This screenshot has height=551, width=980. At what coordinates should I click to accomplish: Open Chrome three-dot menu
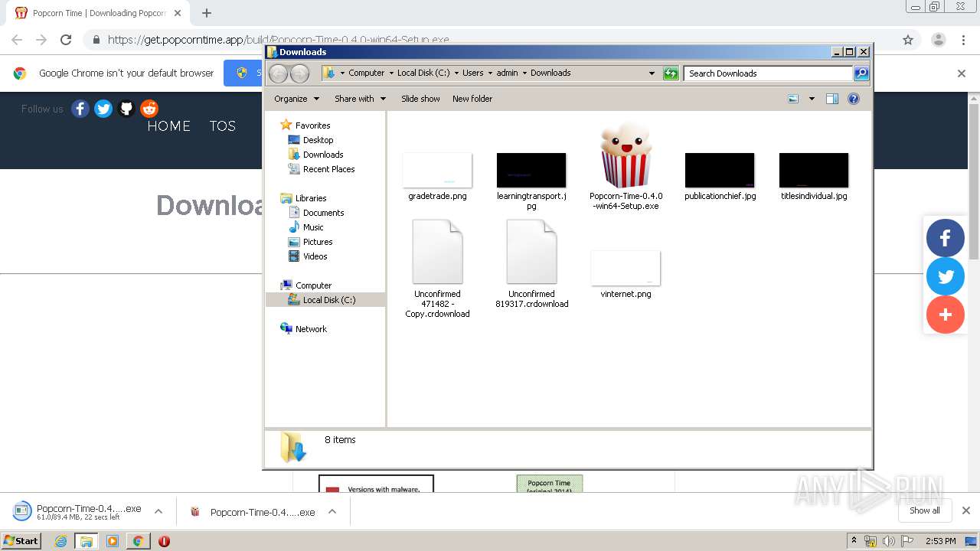coord(963,40)
